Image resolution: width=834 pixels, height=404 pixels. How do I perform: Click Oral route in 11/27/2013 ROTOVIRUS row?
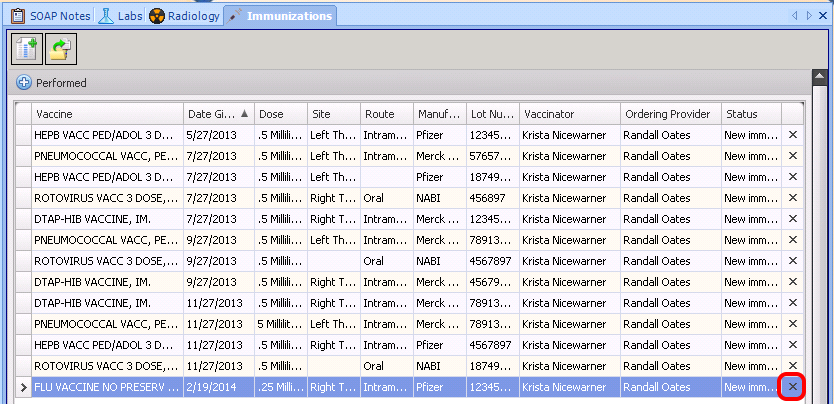coord(387,366)
